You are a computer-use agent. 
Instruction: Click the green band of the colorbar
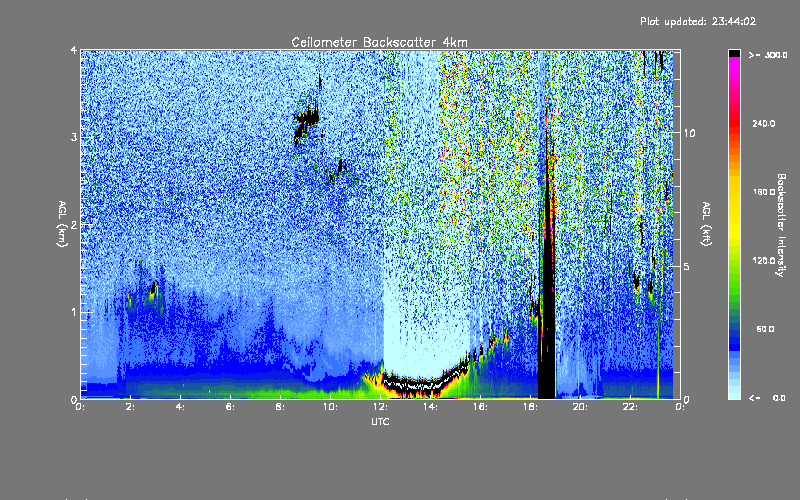click(x=734, y=276)
